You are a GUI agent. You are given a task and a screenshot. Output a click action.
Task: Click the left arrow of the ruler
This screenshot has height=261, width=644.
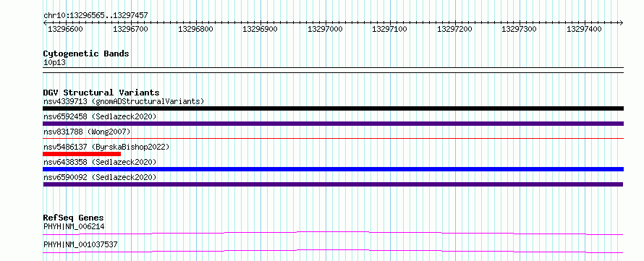45,23
